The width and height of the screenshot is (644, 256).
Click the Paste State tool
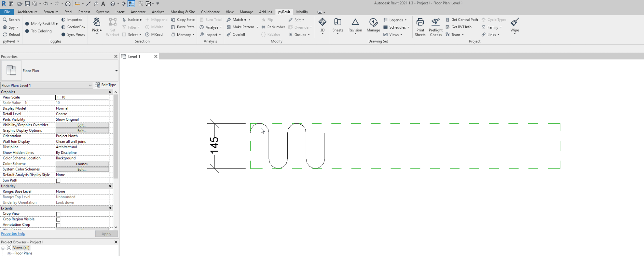pos(183,27)
